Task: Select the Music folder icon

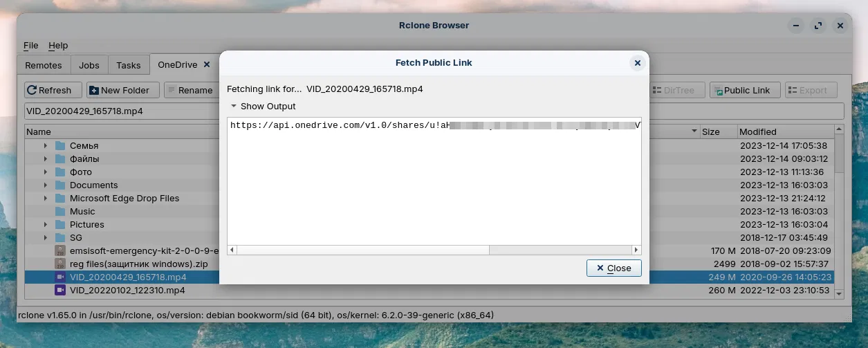Action: pyautogui.click(x=60, y=212)
